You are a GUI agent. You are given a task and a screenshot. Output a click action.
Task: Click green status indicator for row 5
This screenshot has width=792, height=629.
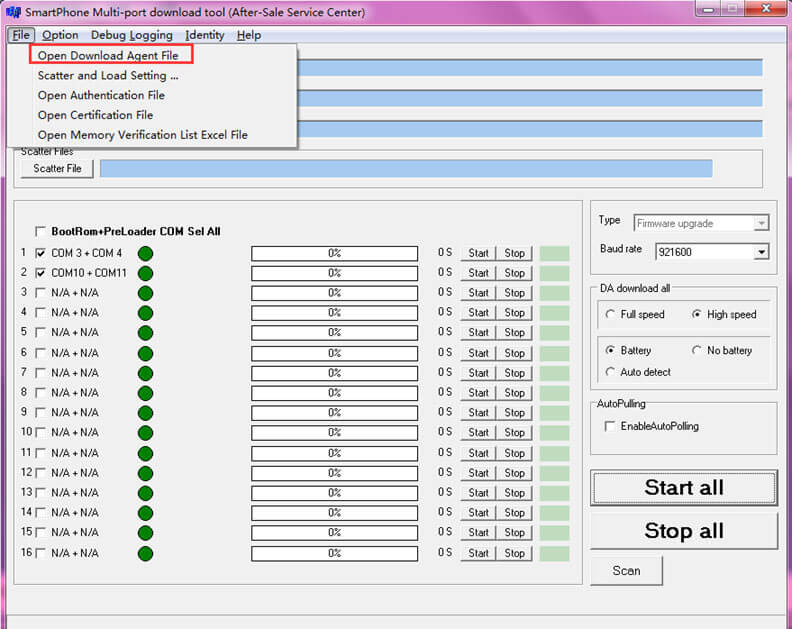[x=145, y=333]
